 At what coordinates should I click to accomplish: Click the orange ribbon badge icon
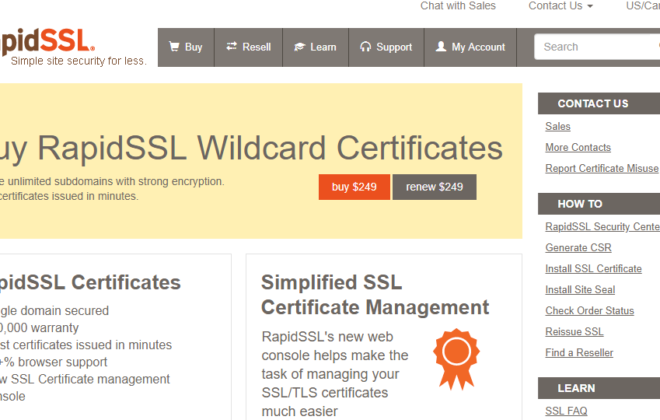click(x=456, y=359)
